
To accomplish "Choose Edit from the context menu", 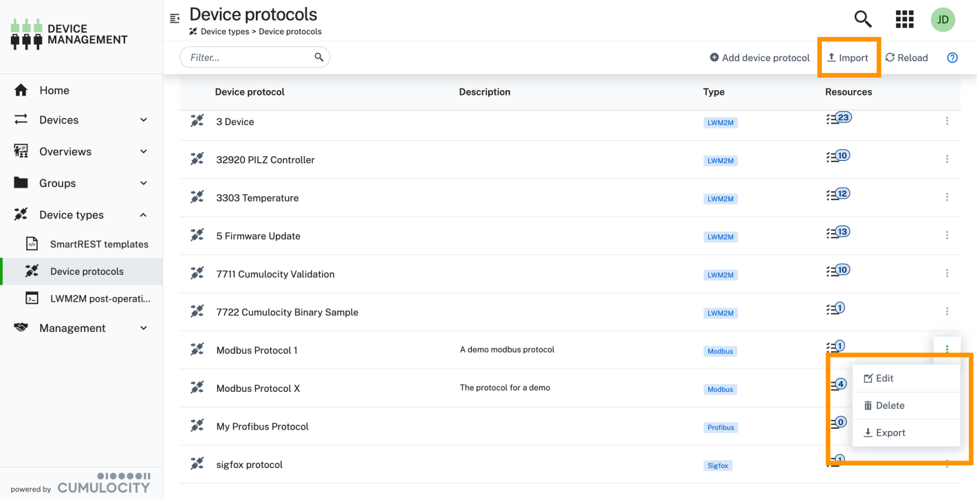I will (884, 378).
